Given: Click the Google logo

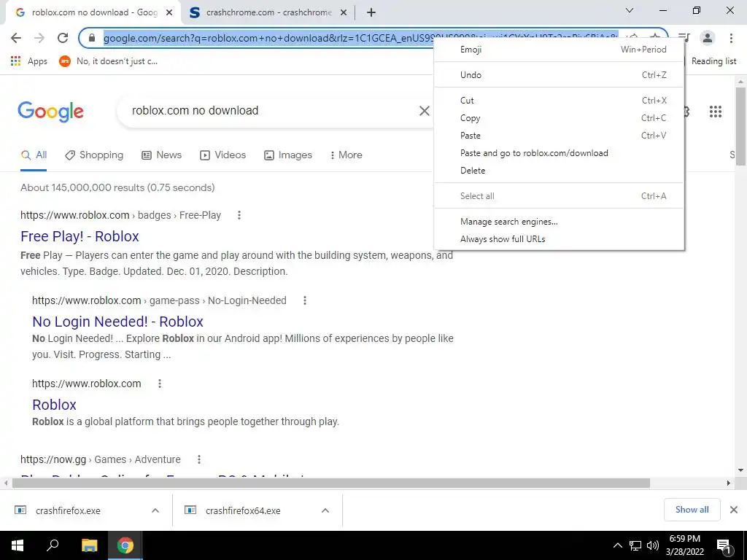Looking at the screenshot, I should [50, 112].
